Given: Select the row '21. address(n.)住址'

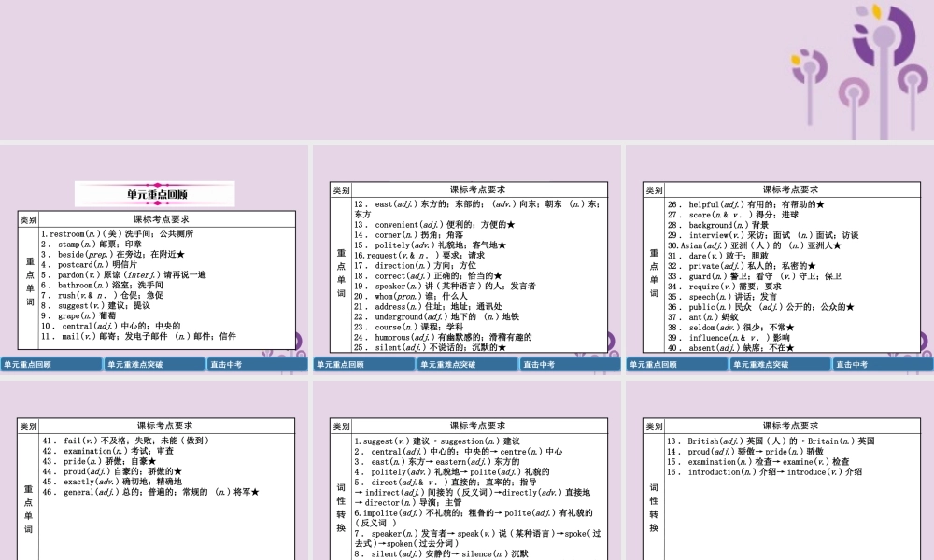Looking at the screenshot, I should click(x=429, y=306).
